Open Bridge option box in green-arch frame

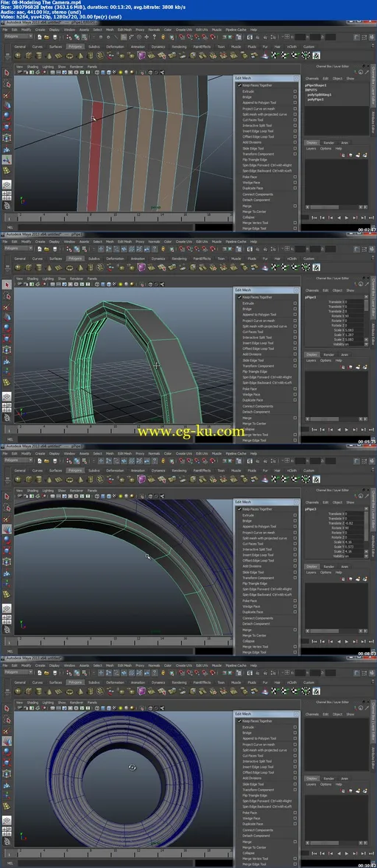(x=295, y=309)
